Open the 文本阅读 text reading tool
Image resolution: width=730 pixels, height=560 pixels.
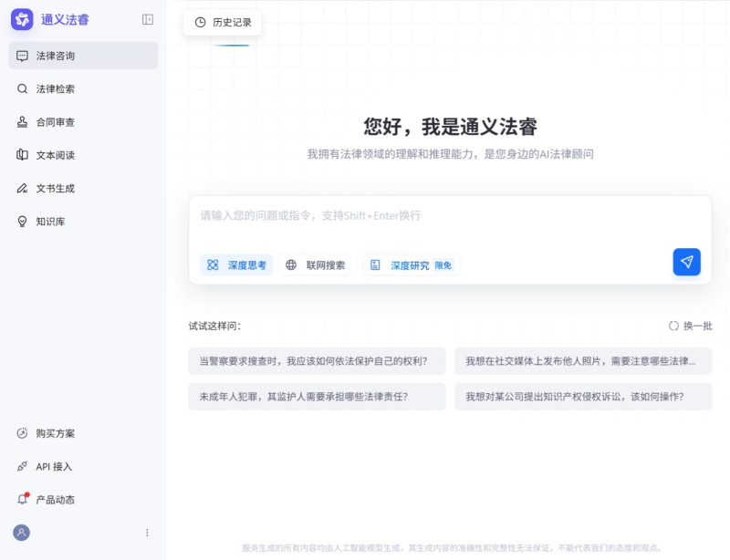55,154
